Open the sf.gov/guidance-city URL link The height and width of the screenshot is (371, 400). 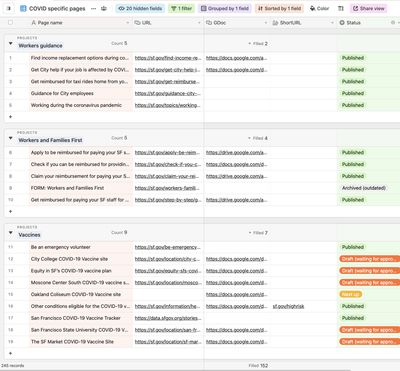point(168,93)
